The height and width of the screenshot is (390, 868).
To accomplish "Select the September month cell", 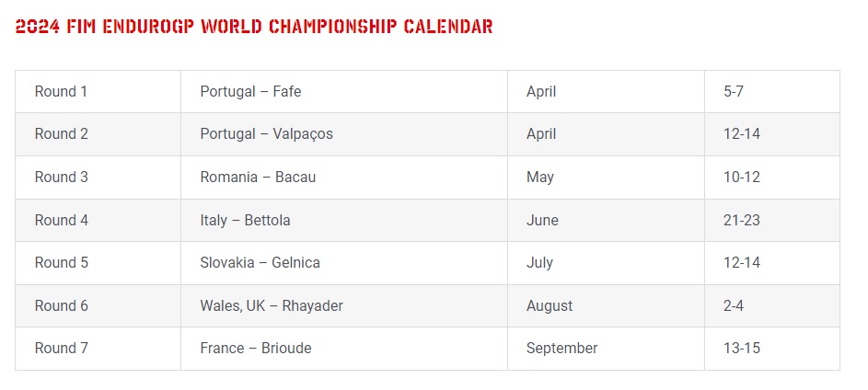I will tap(606, 349).
